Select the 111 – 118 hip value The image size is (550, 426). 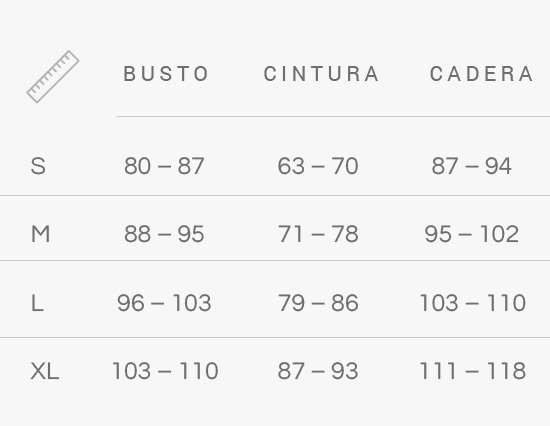tap(473, 371)
